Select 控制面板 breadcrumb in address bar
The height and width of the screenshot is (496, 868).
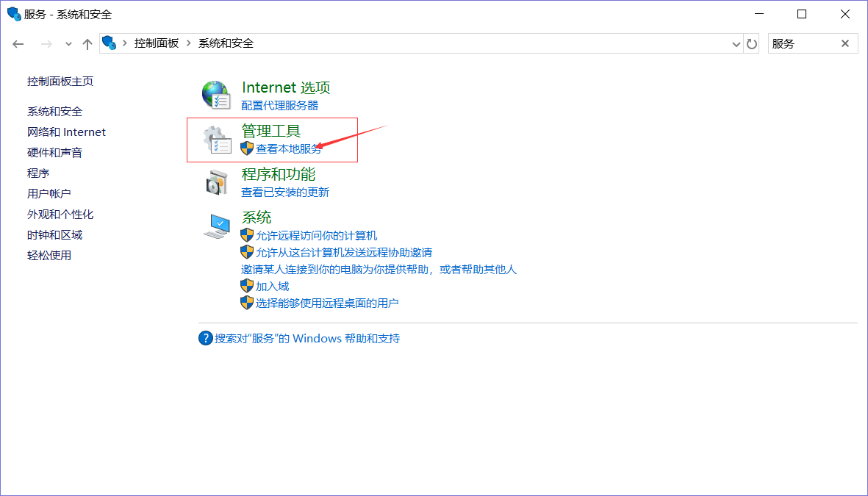coord(157,43)
